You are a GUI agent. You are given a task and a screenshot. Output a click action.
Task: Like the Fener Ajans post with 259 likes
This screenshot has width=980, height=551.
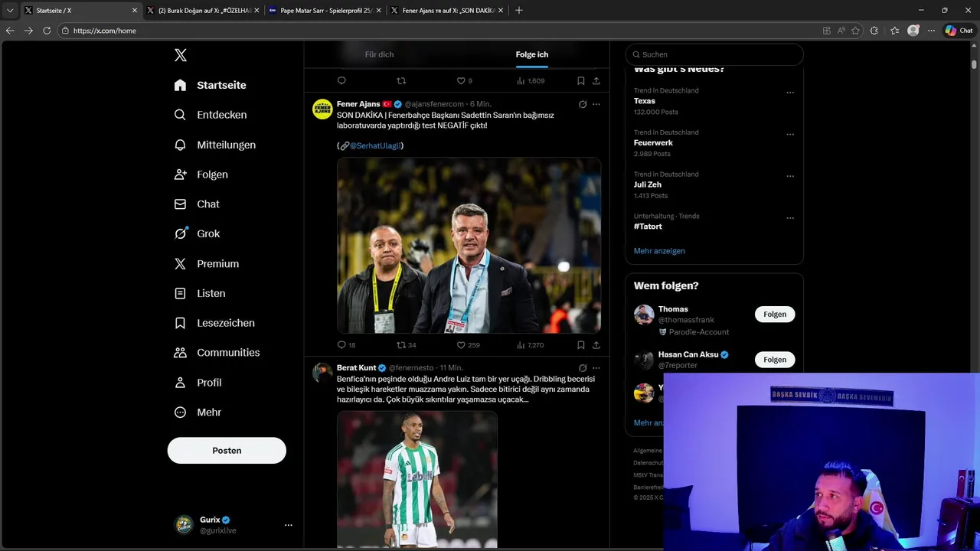[461, 345]
